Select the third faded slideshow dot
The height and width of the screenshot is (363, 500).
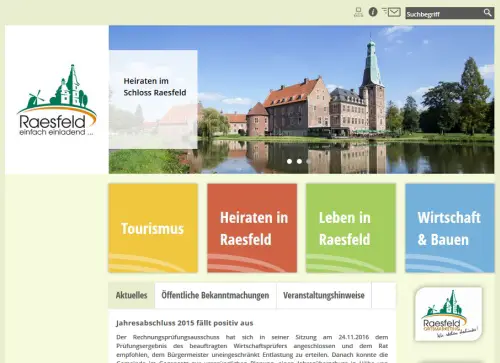click(x=309, y=161)
